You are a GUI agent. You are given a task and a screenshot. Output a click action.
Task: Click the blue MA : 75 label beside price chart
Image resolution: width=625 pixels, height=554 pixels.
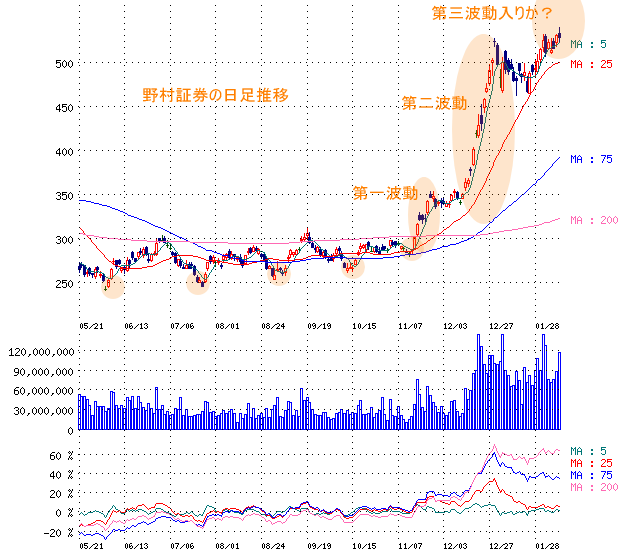tap(591, 159)
